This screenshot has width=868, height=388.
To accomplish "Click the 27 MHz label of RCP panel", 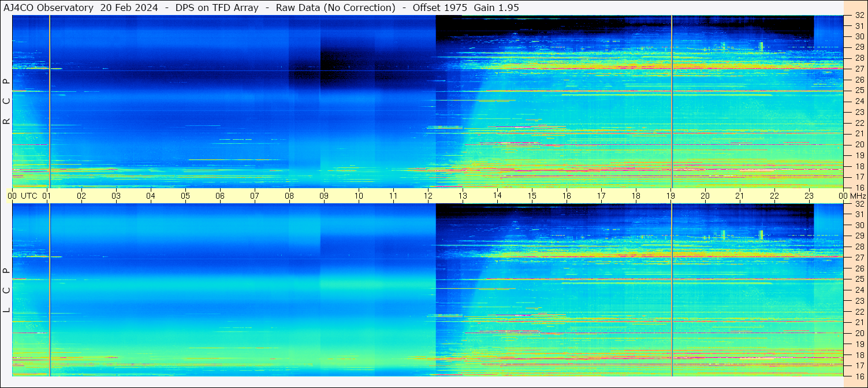I will point(859,69).
